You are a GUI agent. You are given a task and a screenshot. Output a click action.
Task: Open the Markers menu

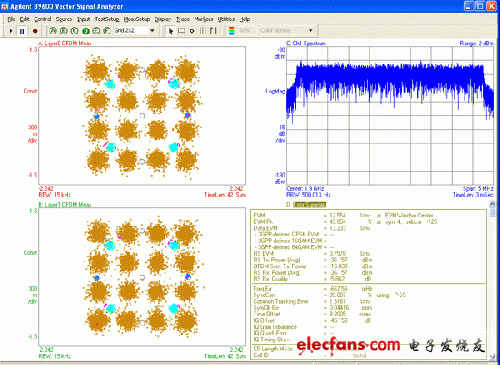pyautogui.click(x=204, y=19)
